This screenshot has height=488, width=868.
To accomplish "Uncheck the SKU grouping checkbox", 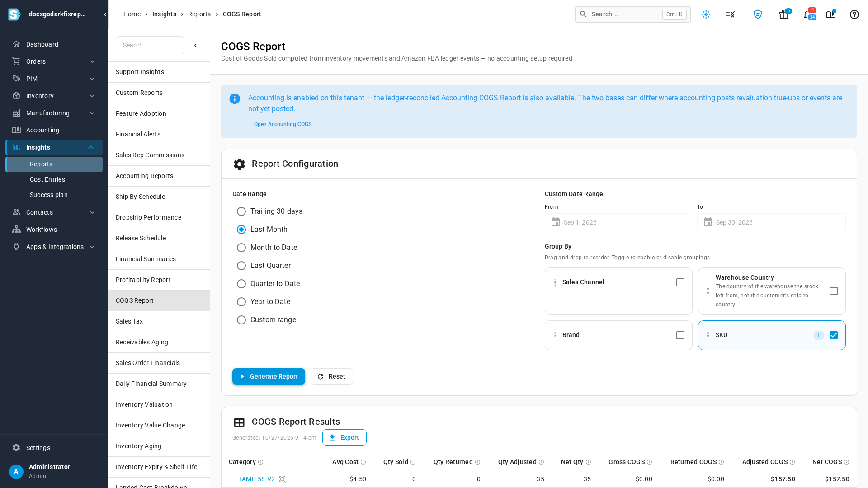I will (x=834, y=335).
